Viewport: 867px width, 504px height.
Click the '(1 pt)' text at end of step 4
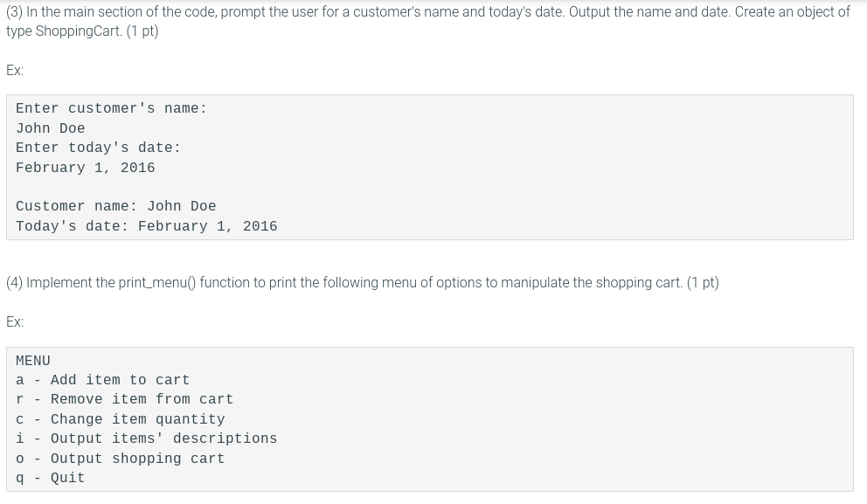point(703,282)
